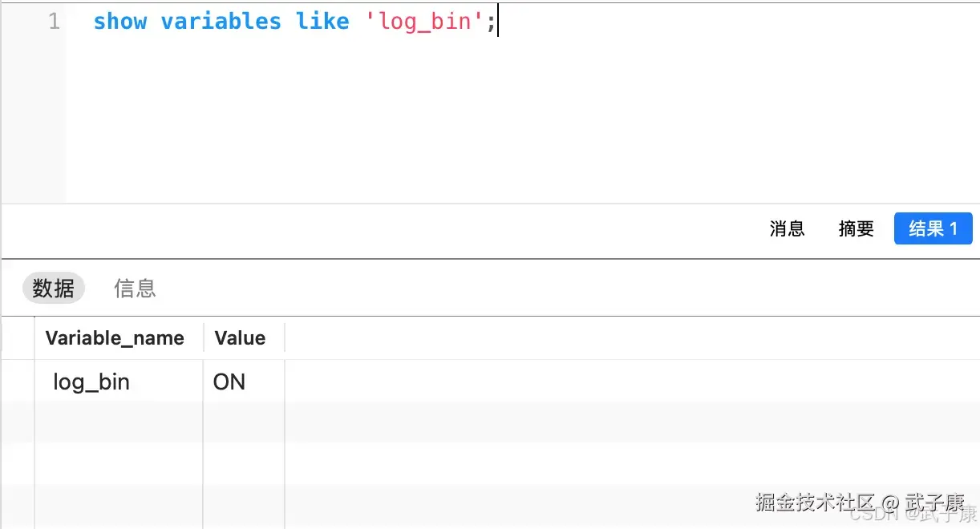The image size is (980, 529).
Task: Show the 数据 view
Action: (x=54, y=288)
